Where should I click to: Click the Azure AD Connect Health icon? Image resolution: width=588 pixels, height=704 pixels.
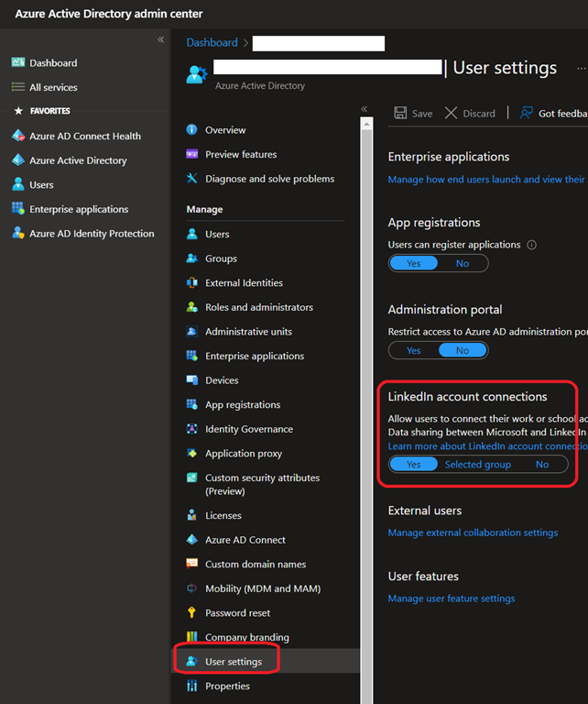coord(18,136)
